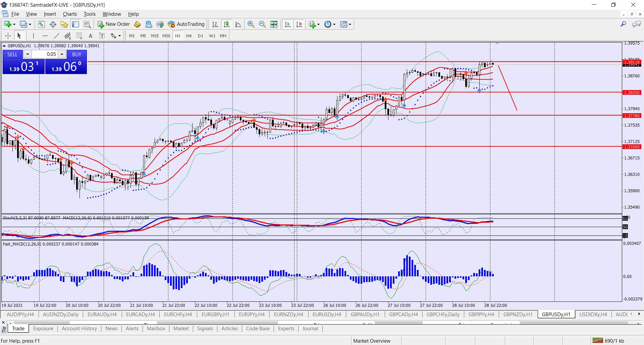Image resolution: width=644 pixels, height=345 pixels.
Task: Open the chart Templates icon
Action: [343, 24]
